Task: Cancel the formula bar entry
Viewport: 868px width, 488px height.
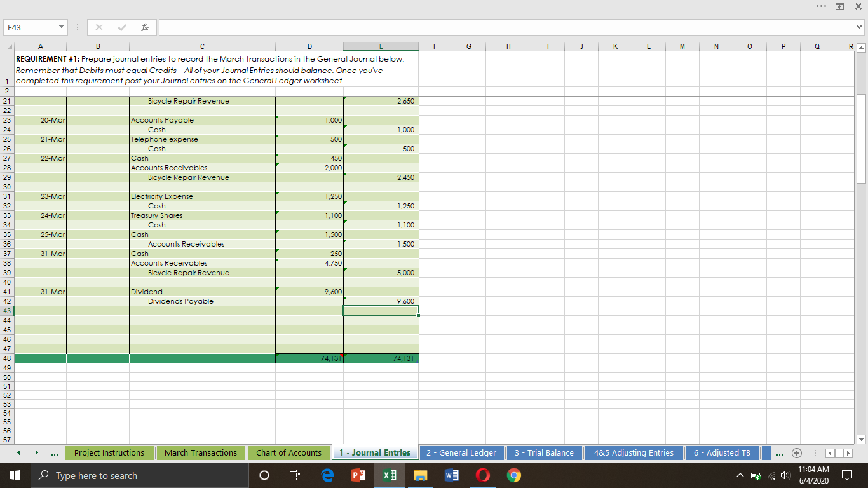Action: (100, 28)
